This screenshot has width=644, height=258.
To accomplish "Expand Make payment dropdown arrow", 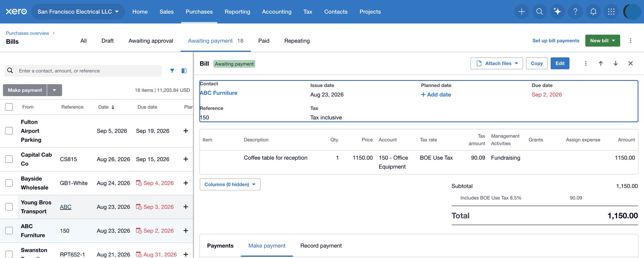I will coord(54,90).
